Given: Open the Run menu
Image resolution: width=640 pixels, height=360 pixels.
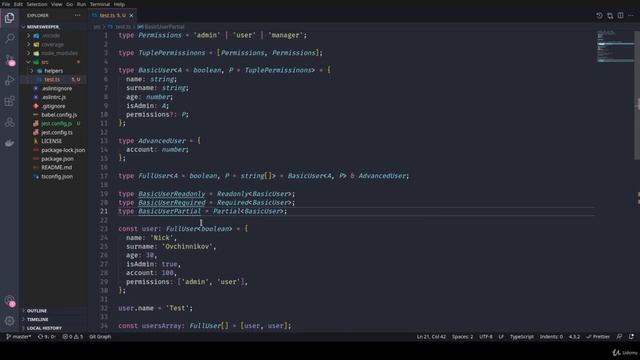Looking at the screenshot, I should tap(81, 4).
